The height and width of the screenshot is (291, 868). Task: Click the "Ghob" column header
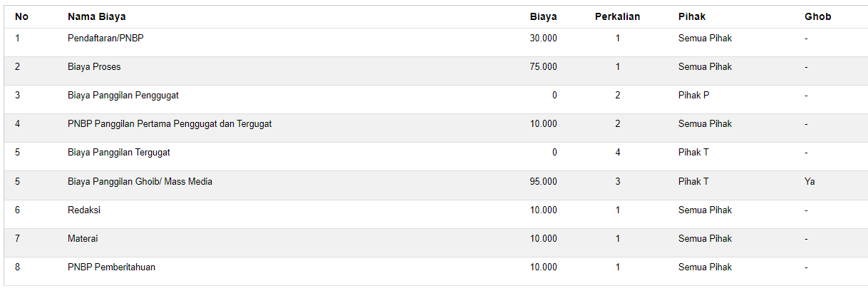(817, 16)
